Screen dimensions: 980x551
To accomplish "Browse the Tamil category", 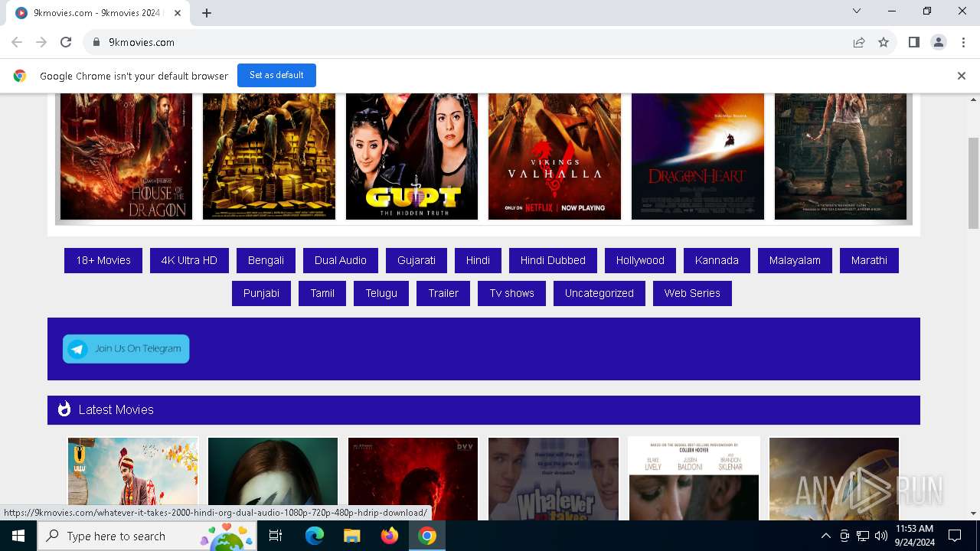I will (322, 293).
